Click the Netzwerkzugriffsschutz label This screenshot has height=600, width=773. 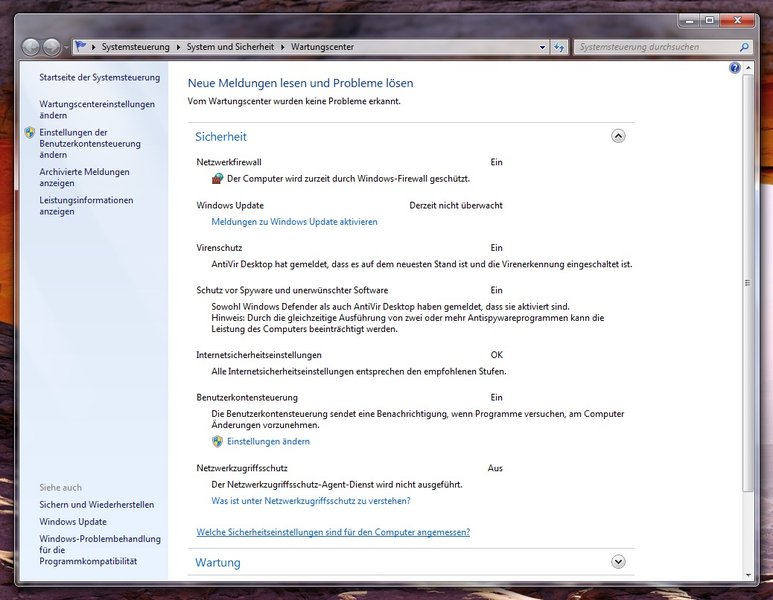coord(242,468)
